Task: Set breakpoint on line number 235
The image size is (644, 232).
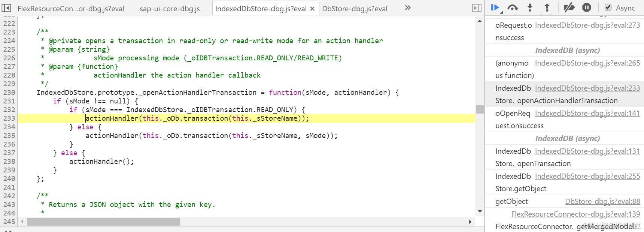Action: [9, 136]
